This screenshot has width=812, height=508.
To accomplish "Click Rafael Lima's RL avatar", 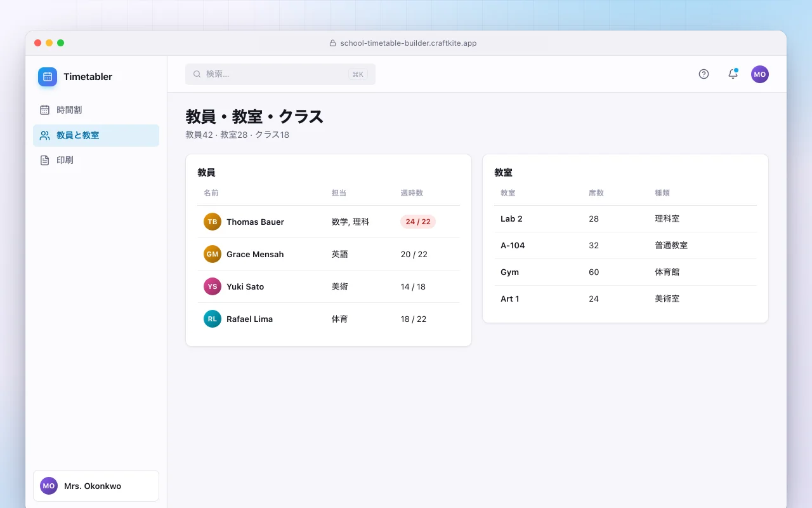I will pos(213,319).
